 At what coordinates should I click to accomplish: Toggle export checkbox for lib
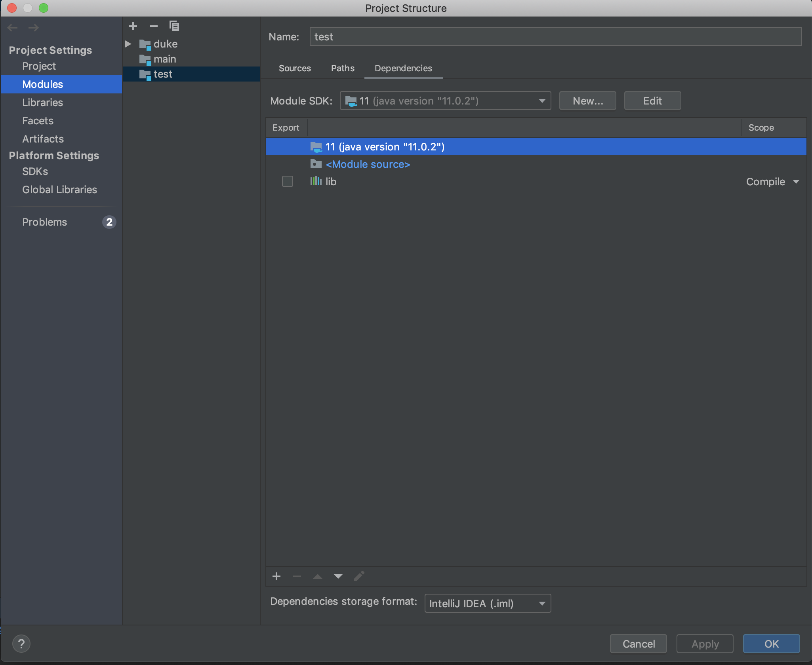pyautogui.click(x=287, y=181)
